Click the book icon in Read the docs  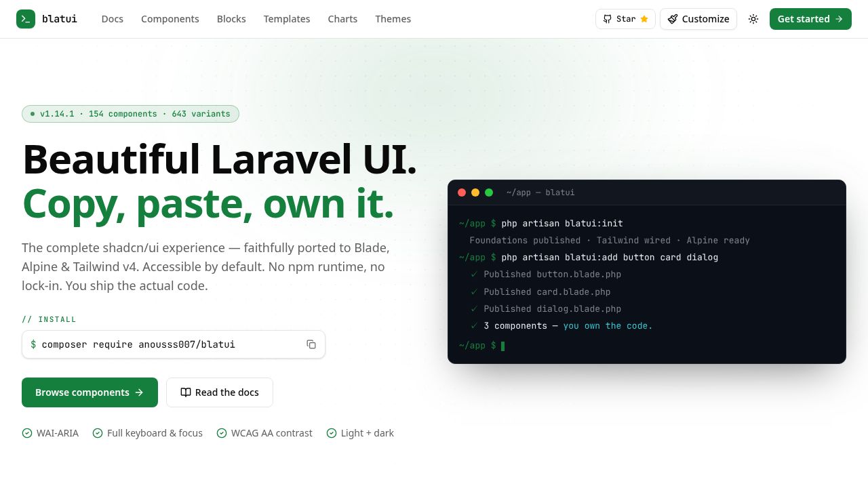[186, 392]
